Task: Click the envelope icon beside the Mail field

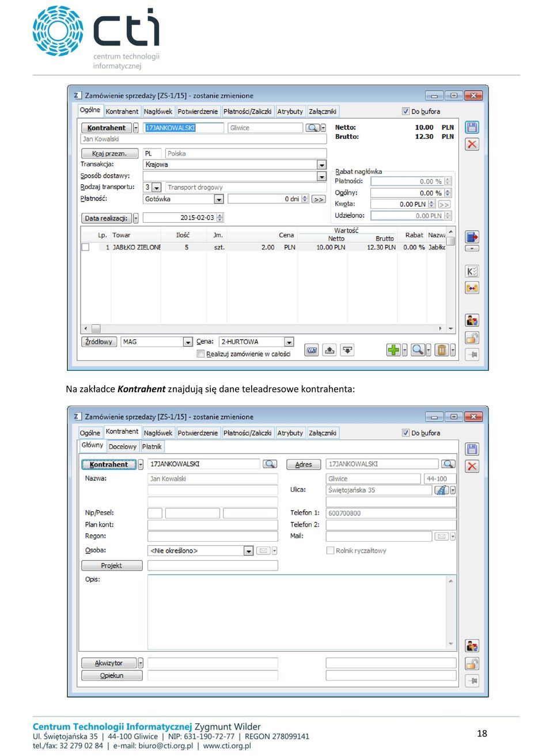Action: [442, 536]
